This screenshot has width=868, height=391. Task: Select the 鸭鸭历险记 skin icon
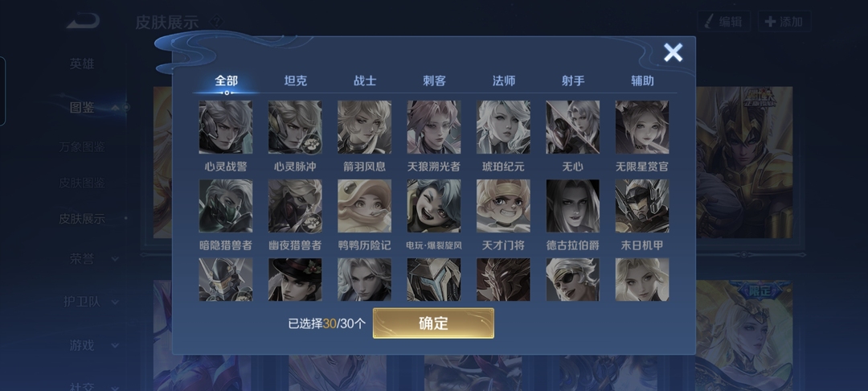pyautogui.click(x=365, y=205)
